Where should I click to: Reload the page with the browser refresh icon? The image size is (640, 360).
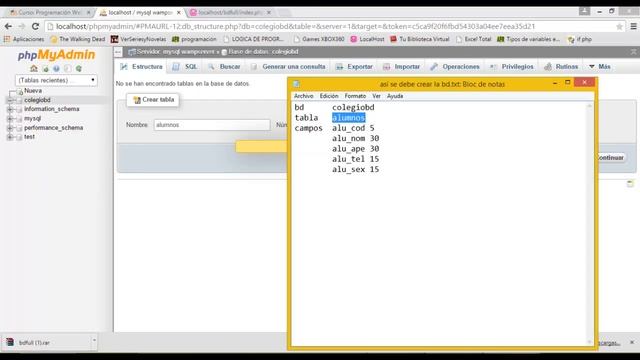click(x=35, y=27)
